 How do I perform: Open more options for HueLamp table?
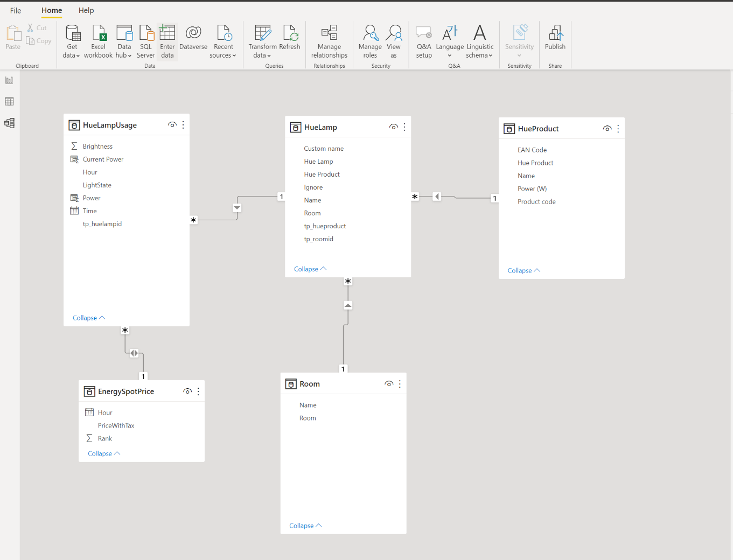click(404, 127)
